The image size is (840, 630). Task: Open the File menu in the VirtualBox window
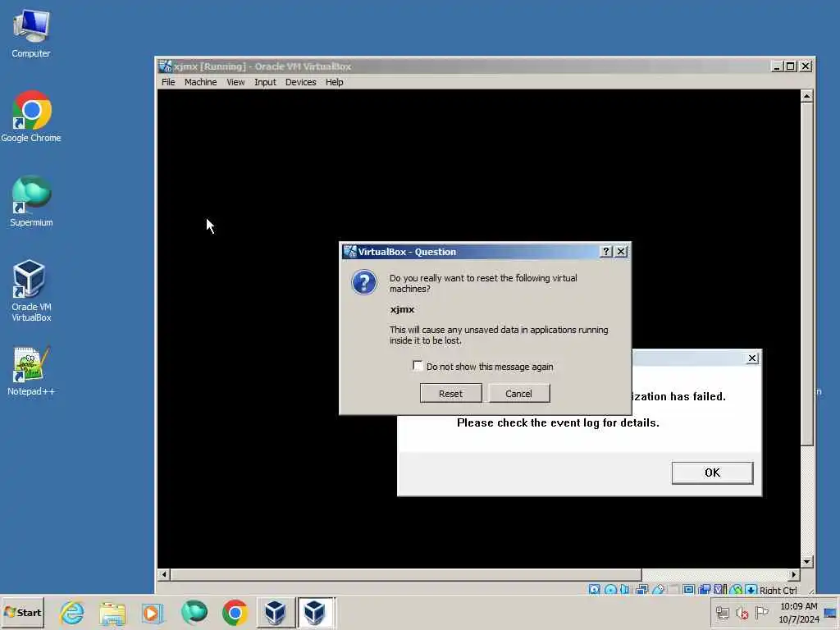point(168,82)
